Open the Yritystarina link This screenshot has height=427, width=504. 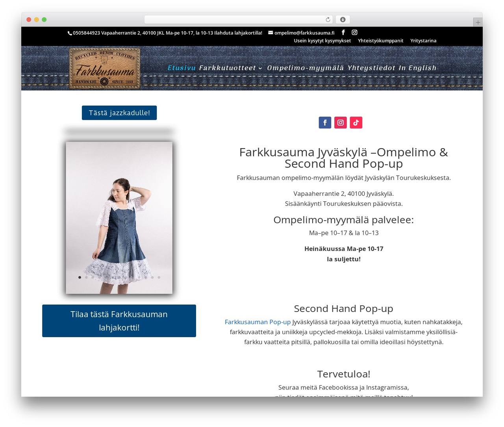tap(423, 41)
